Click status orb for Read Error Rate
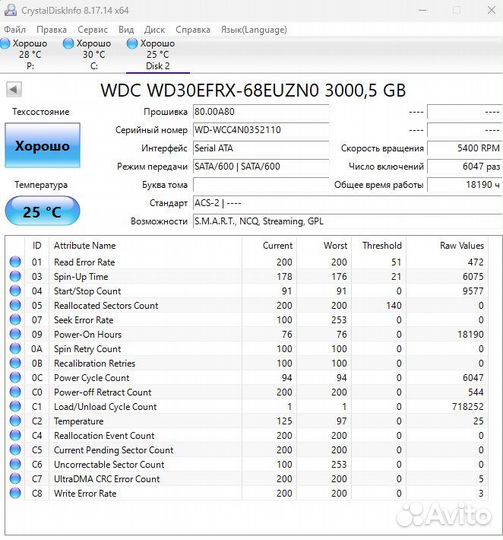 point(15,262)
